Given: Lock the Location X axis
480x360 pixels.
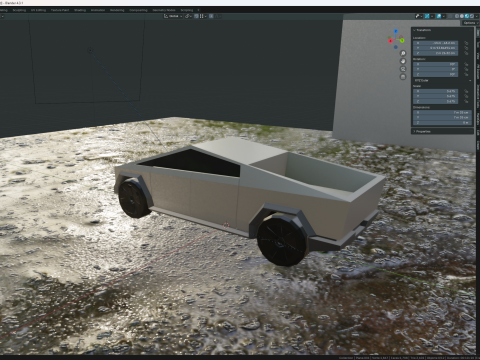Looking at the screenshot, I should coord(466,43).
